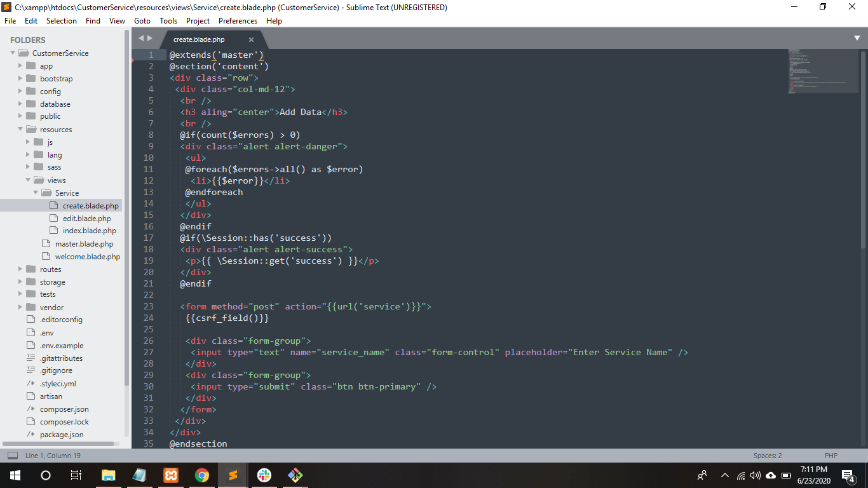The height and width of the screenshot is (488, 868).
Task: Open XAMPP from the taskbar
Action: pos(170,475)
